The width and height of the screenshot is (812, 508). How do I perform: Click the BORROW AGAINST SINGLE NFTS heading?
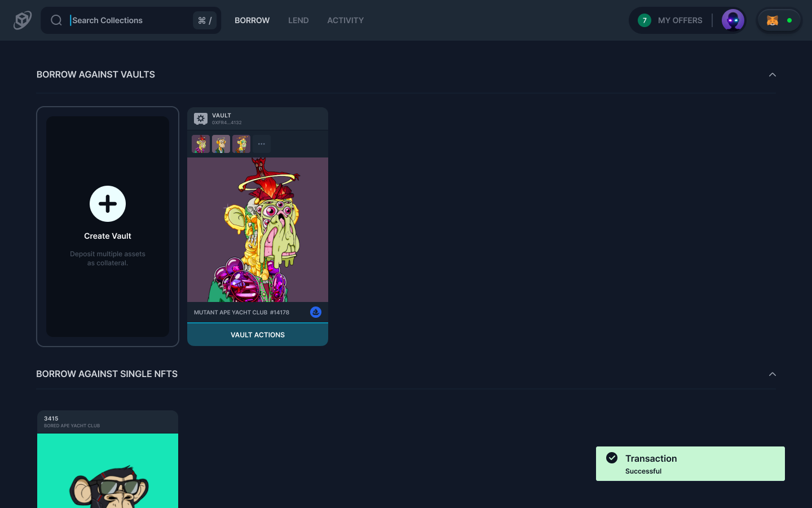107,374
